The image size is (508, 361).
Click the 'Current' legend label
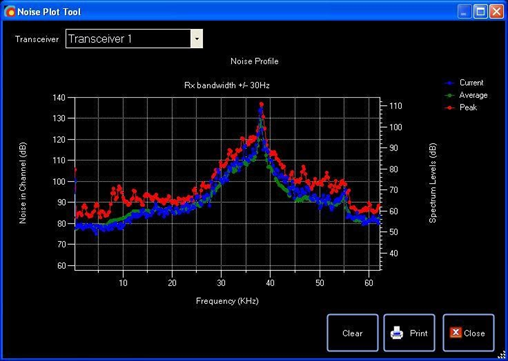[x=471, y=83]
